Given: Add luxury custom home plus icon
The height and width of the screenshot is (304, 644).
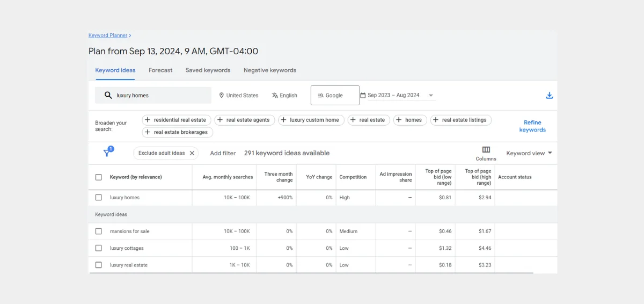Looking at the screenshot, I should coord(284,120).
